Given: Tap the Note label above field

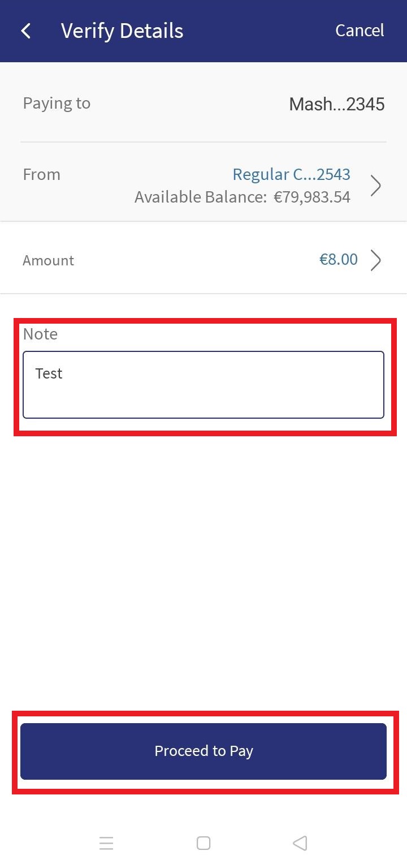Looking at the screenshot, I should (x=40, y=334).
